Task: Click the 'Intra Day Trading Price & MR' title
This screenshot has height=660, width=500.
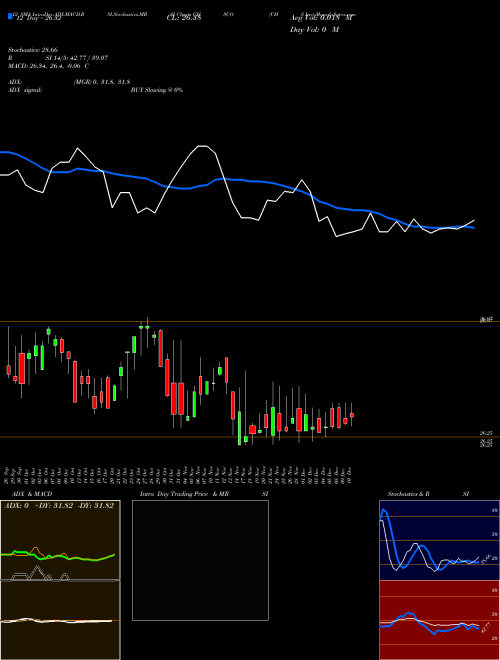Action: (185, 494)
